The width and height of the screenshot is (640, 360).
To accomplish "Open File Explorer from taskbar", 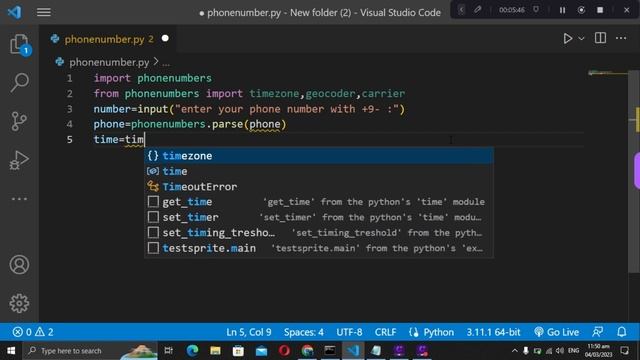I will (216, 351).
